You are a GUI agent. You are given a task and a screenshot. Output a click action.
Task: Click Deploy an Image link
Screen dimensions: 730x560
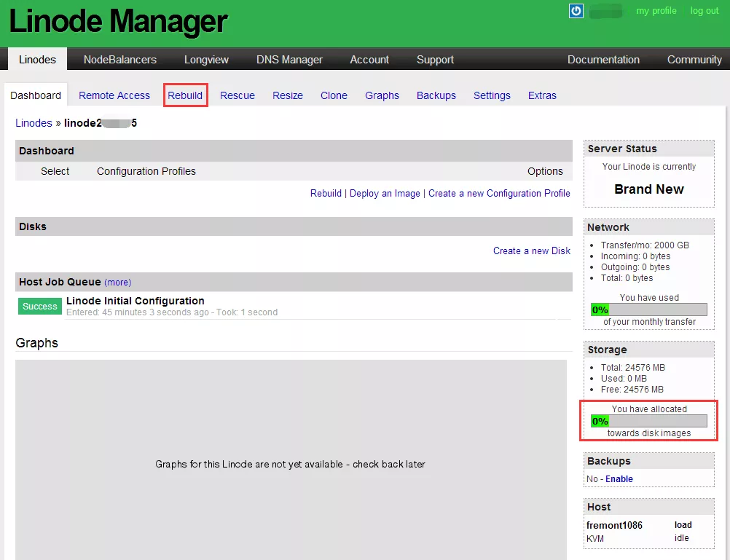tap(385, 193)
